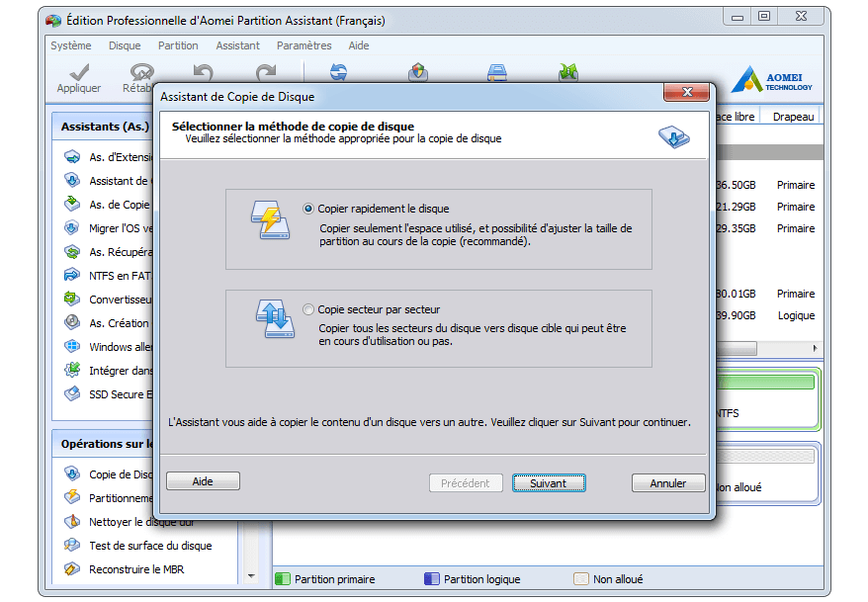The image size is (868, 602).
Task: Click the Nettoyer le disque dur icon
Action: 72,522
